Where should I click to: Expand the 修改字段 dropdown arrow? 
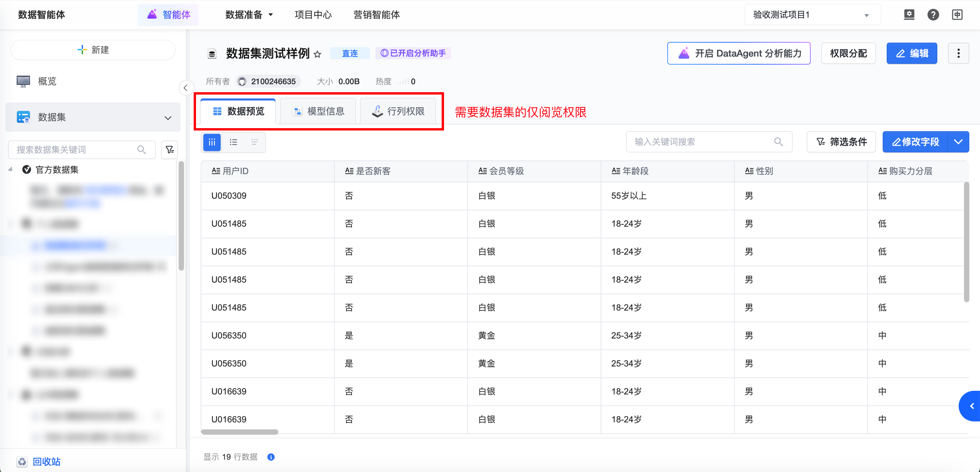[958, 142]
